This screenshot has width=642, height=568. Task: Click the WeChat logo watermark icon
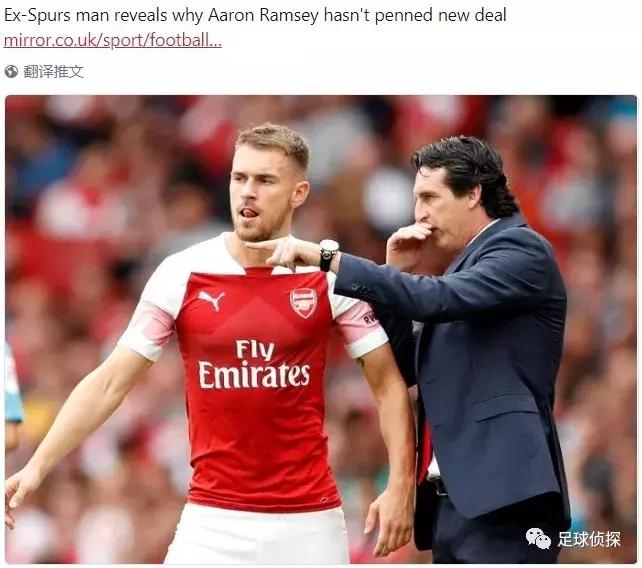pyautogui.click(x=539, y=539)
